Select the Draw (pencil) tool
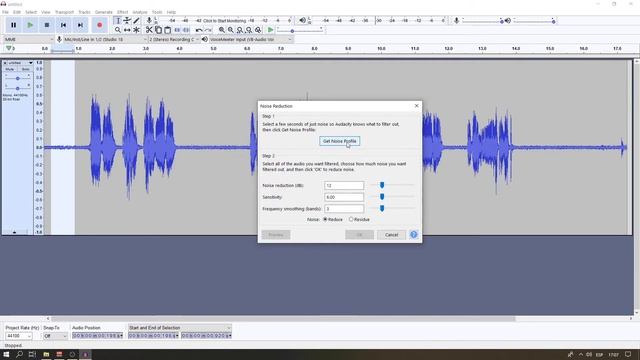This screenshot has height=360, width=640. pyautogui.click(x=136, y=20)
